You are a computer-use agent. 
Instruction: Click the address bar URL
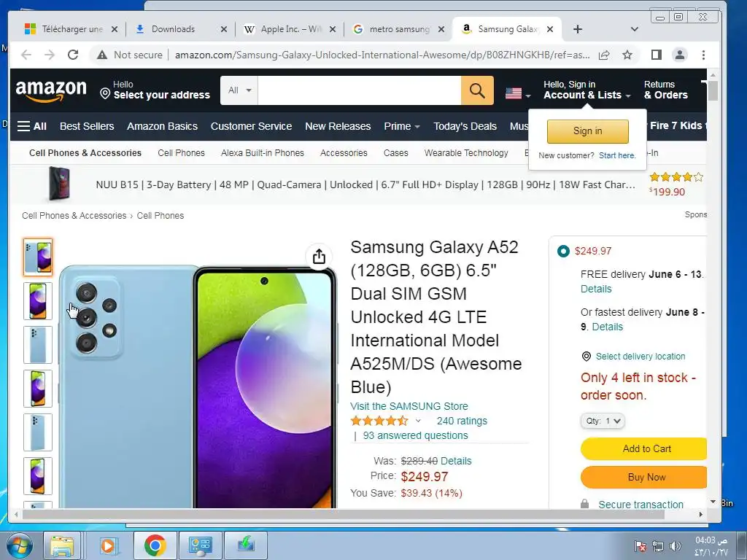click(382, 55)
